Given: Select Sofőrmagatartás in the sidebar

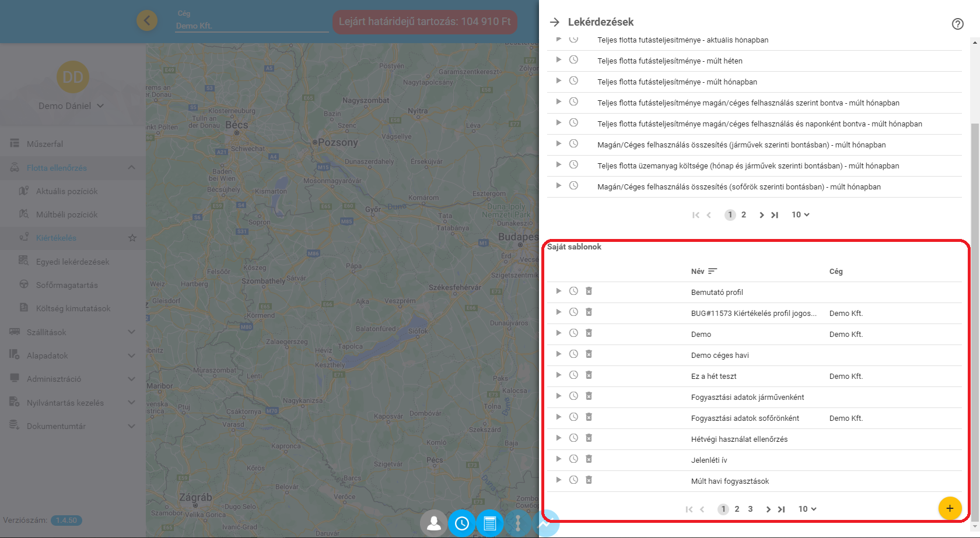Looking at the screenshot, I should 66,285.
